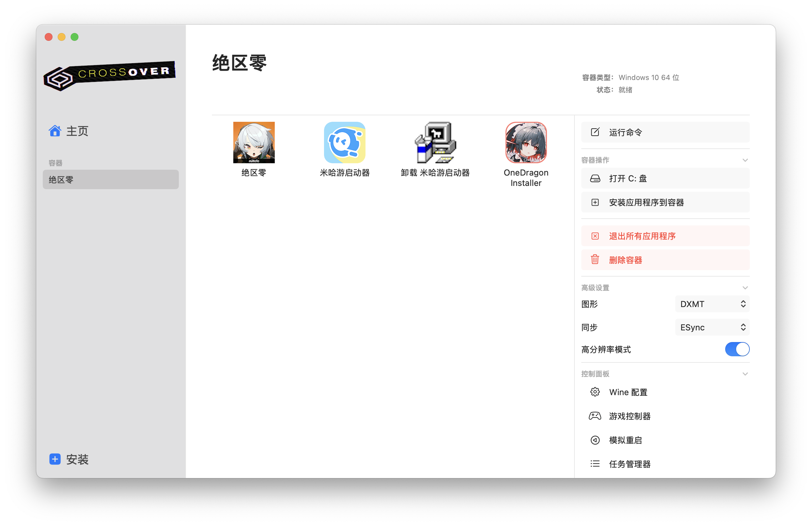Image resolution: width=812 pixels, height=526 pixels.
Task: Click the 运行命令 button
Action: 665,132
